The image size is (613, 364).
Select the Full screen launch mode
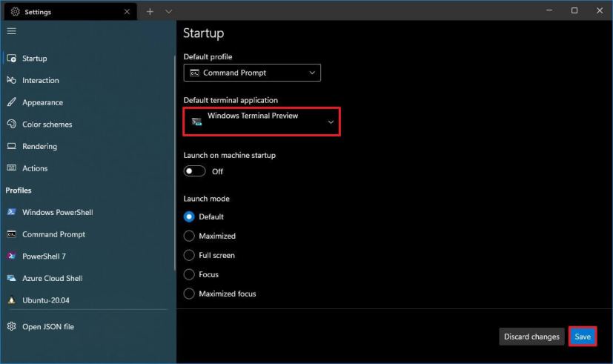point(189,255)
